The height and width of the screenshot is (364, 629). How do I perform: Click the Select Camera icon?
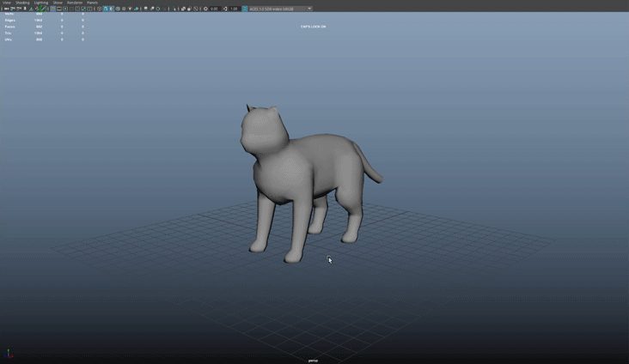point(4,9)
